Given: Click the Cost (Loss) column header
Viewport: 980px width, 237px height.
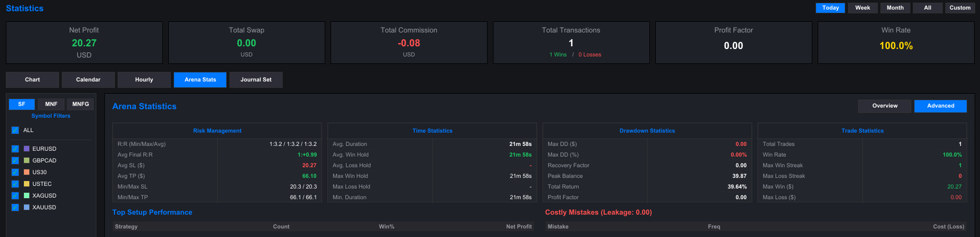Looking at the screenshot, I should [949, 227].
